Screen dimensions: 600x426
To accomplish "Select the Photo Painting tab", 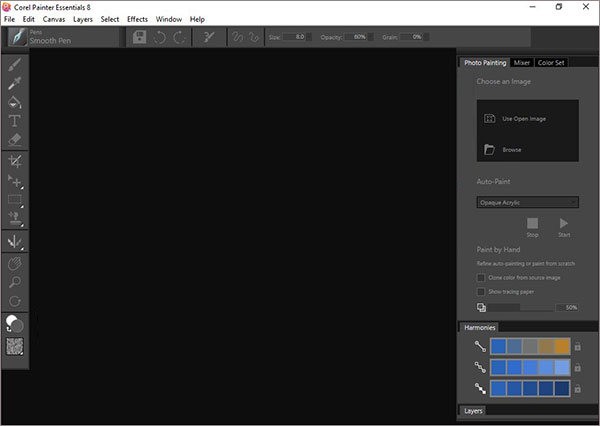I will tap(485, 63).
